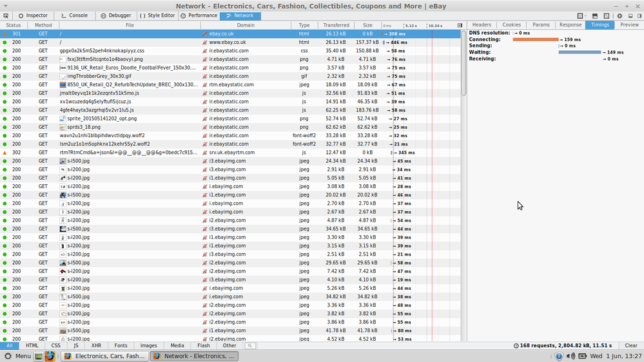
Task: Open the Menu button in the taskbar
Action: point(18,356)
